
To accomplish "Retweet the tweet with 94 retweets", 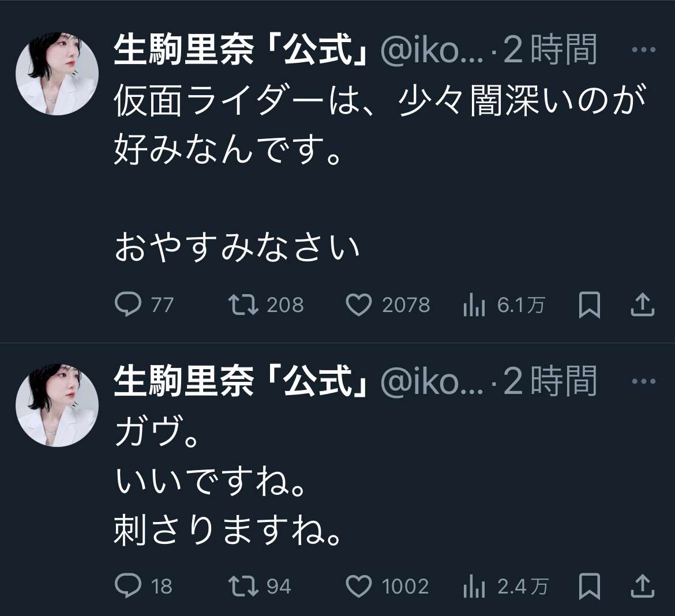I will (243, 586).
